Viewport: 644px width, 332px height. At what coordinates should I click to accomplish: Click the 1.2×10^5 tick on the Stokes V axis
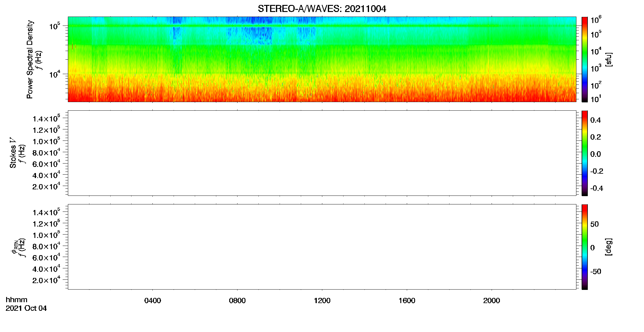(46, 129)
